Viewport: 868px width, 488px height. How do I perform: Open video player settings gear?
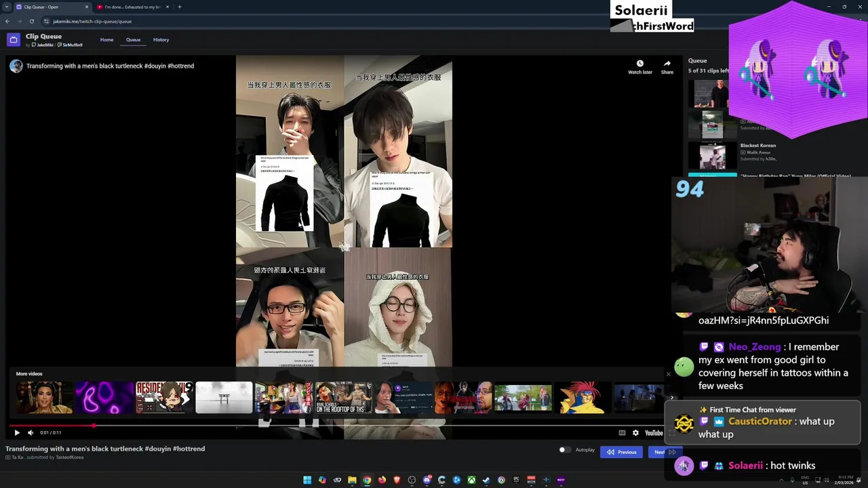click(x=635, y=432)
